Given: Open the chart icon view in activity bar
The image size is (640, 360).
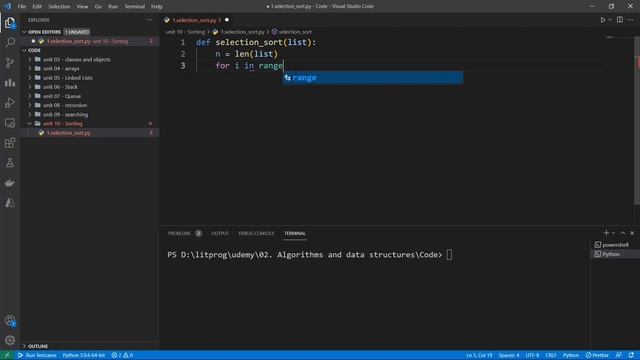Looking at the screenshot, I should (x=10, y=82).
